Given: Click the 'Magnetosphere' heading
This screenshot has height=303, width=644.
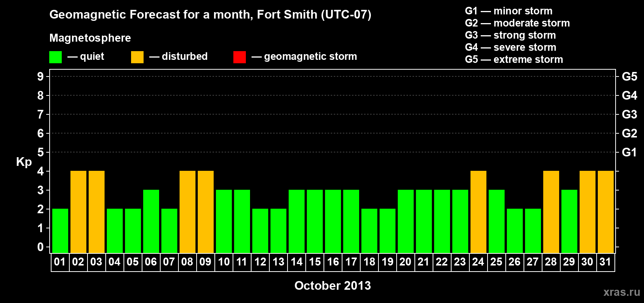Looking at the screenshot, I should (x=90, y=38).
